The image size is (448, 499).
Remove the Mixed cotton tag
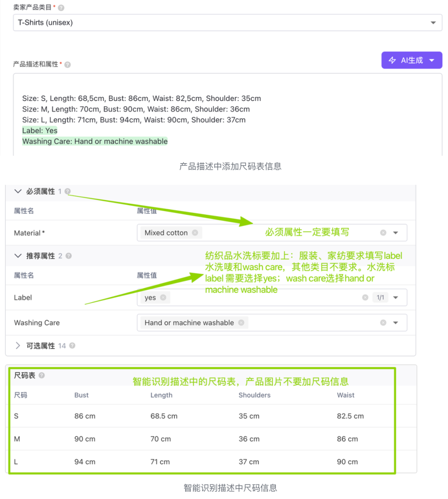point(195,232)
